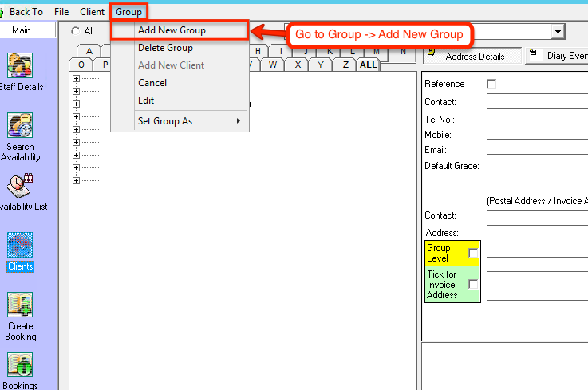588x390 pixels.
Task: Open the combo box dropdown arrow at top
Action: tap(558, 31)
